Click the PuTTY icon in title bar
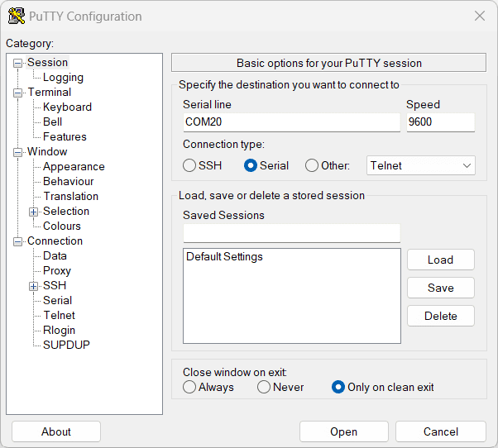498x448 pixels. click(16, 17)
